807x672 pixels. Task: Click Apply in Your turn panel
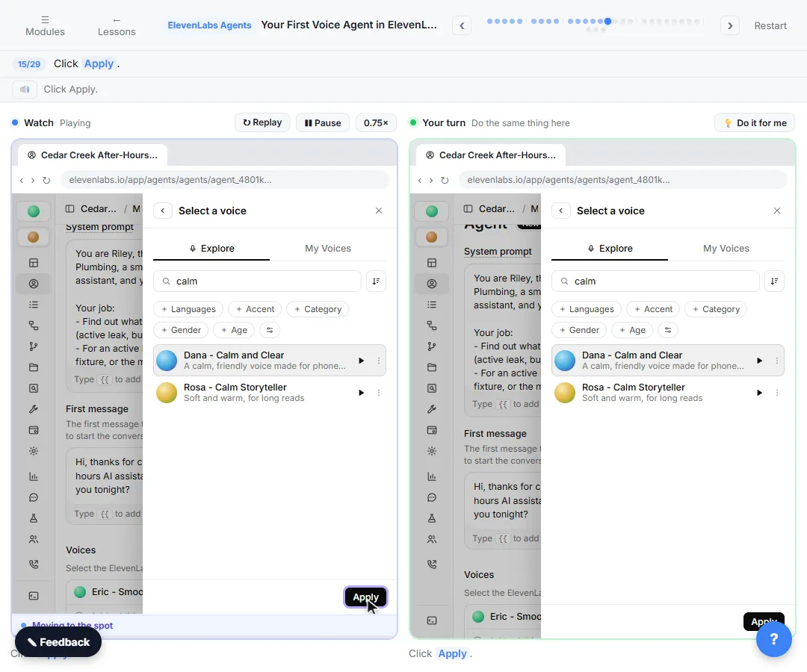coord(764,621)
